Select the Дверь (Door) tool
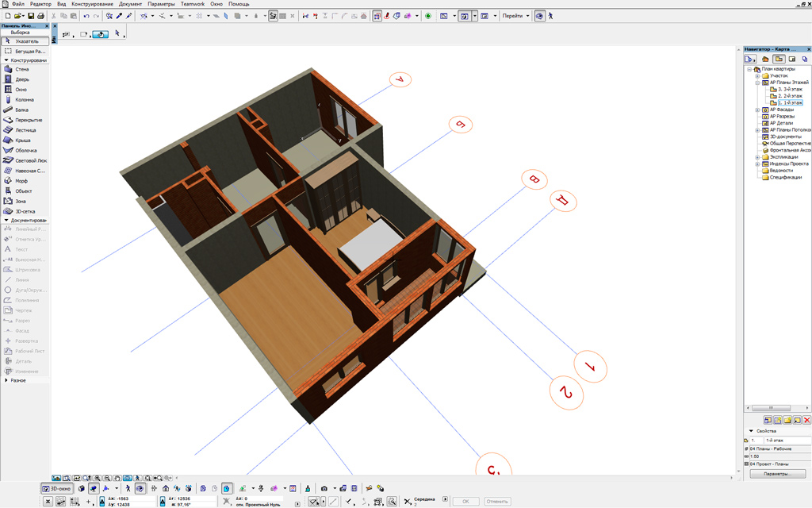This screenshot has height=508, width=812. pyautogui.click(x=22, y=79)
